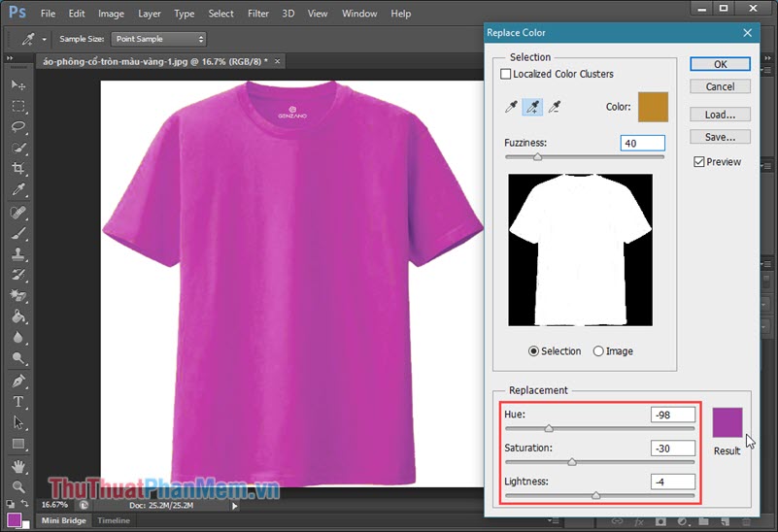The height and width of the screenshot is (532, 778).
Task: Click the Hue slider handle
Action: (549, 428)
